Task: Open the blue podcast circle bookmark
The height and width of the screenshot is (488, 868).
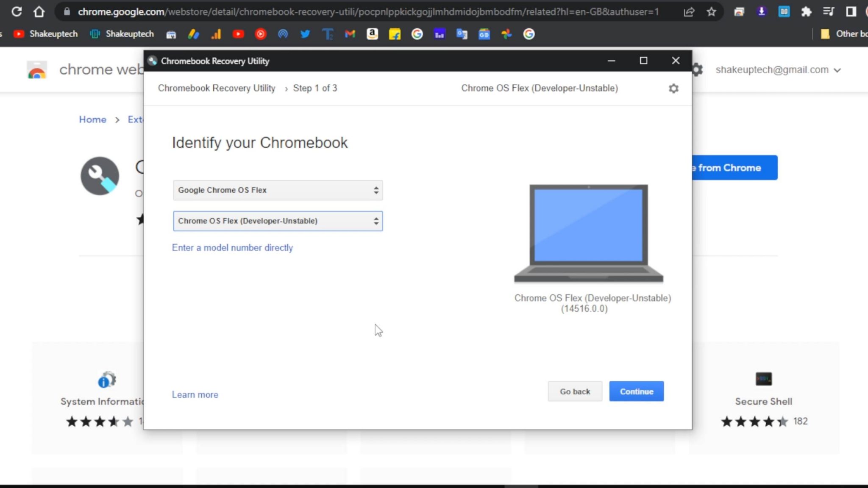Action: click(x=283, y=34)
